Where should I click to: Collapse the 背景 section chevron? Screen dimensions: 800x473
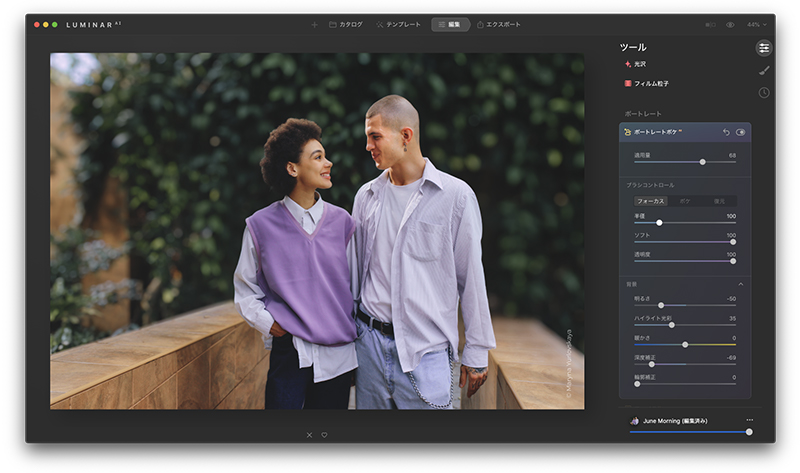click(740, 284)
